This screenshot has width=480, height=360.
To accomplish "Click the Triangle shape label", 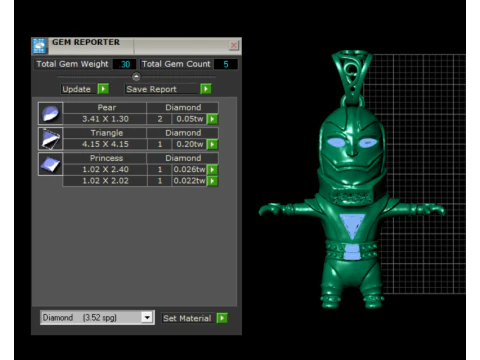I will coord(105,133).
